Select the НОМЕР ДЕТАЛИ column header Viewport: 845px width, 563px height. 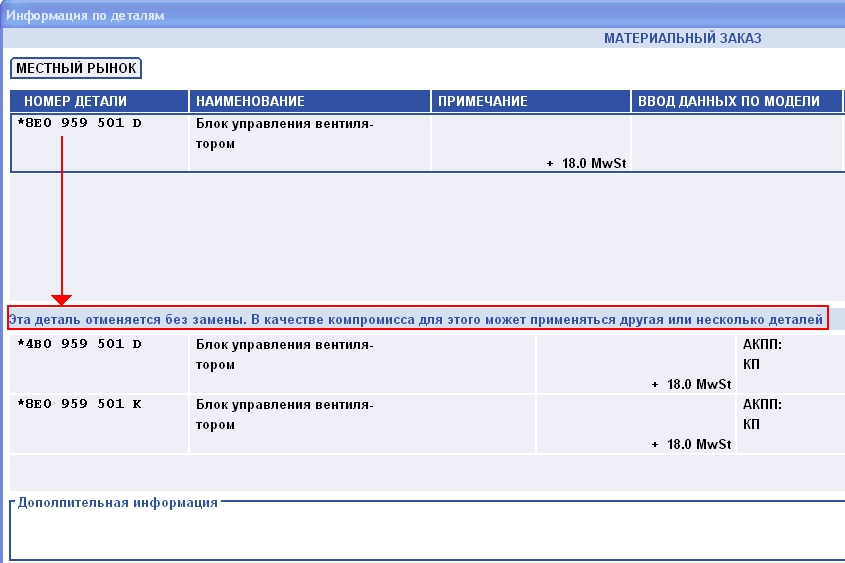coord(75,101)
